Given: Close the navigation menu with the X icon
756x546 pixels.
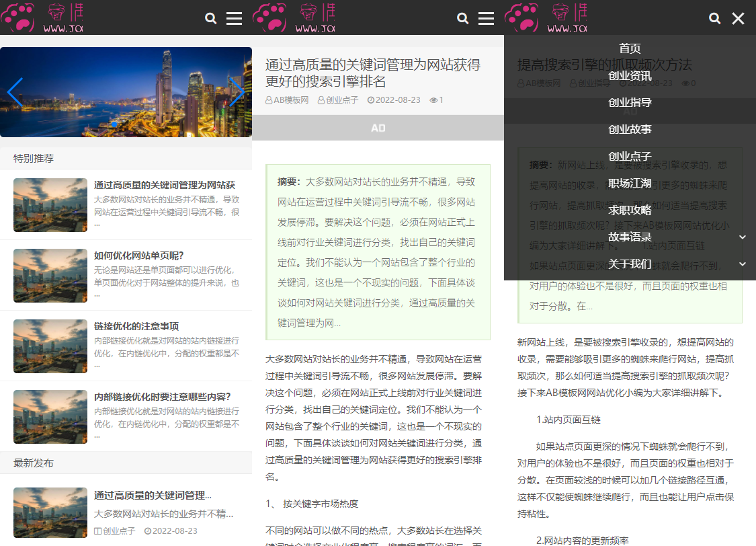Looking at the screenshot, I should coord(738,18).
